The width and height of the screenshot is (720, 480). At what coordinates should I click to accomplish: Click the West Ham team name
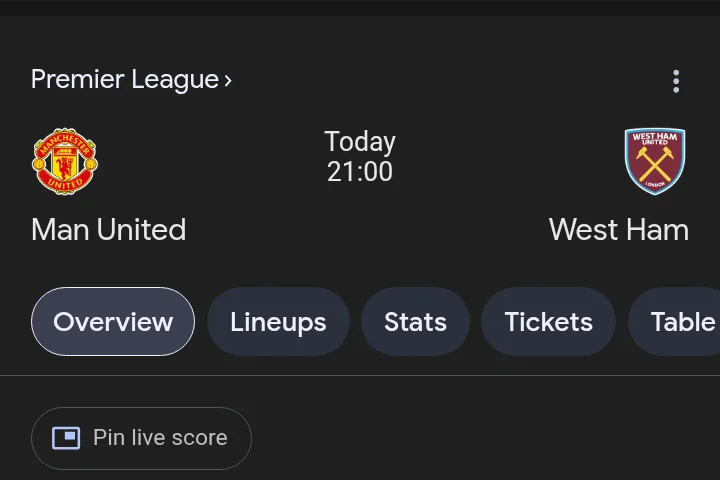tap(618, 230)
